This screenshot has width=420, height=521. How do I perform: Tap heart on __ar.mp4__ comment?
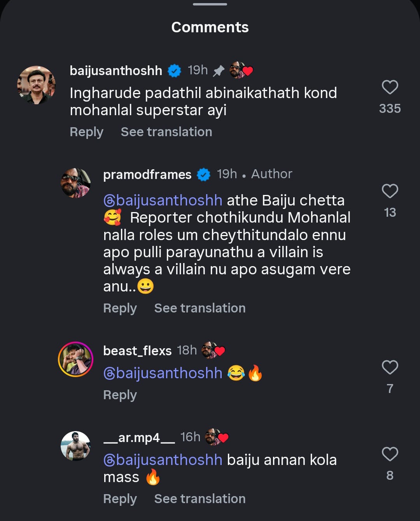coord(390,454)
